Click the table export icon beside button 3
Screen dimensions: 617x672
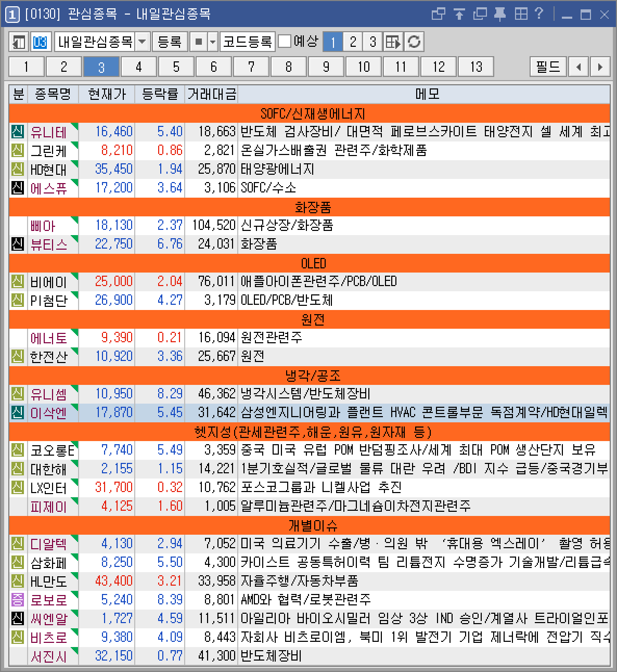(x=393, y=42)
